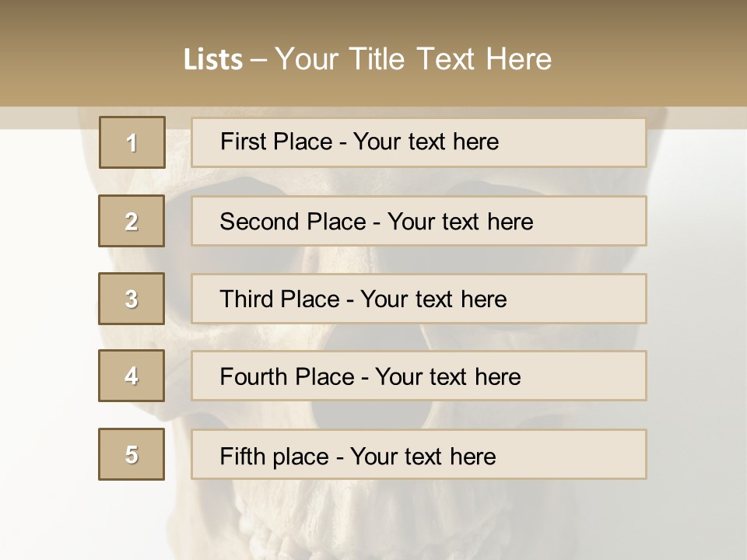Select the "Second Place" label text
The width and height of the screenshot is (747, 560).
tap(293, 222)
